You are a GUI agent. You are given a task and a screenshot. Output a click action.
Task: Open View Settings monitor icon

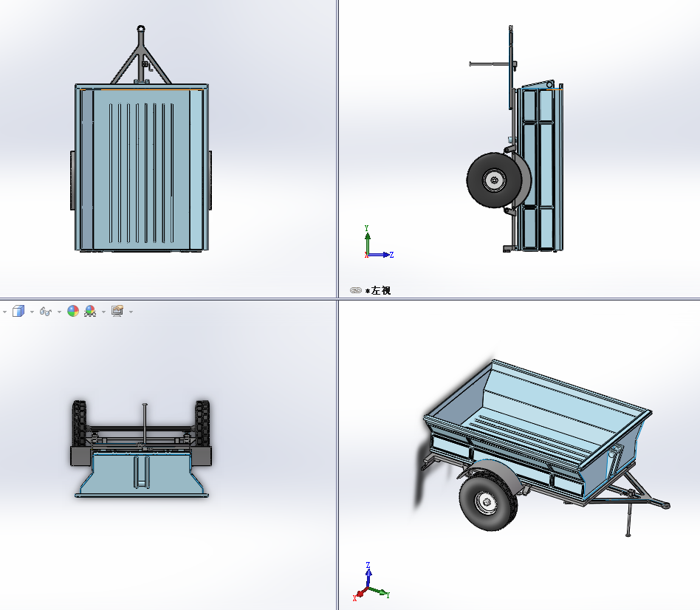point(117,311)
